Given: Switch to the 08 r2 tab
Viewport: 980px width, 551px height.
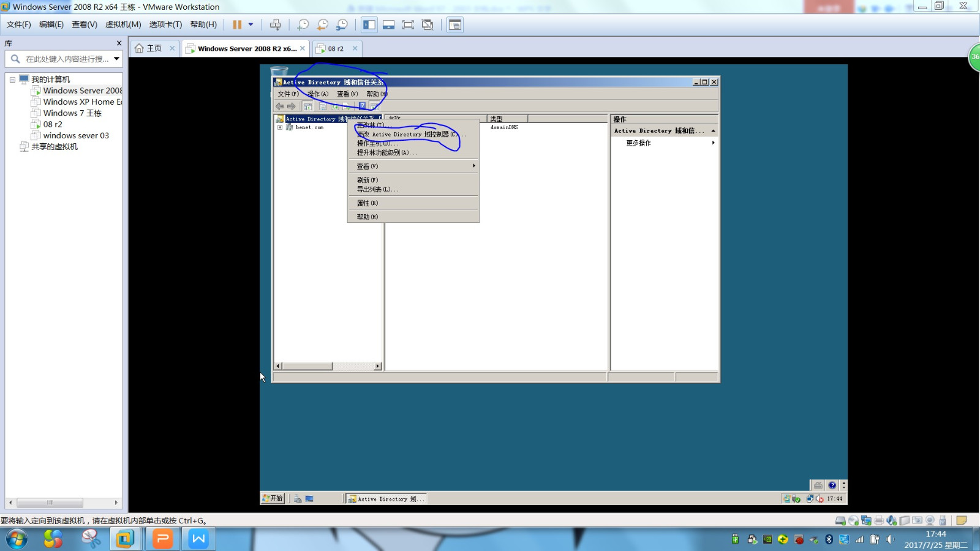Looking at the screenshot, I should coord(331,48).
